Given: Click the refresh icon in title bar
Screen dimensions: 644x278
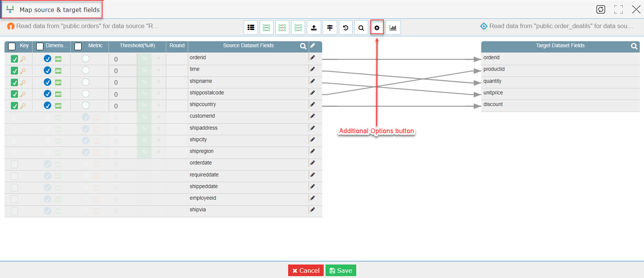Looking at the screenshot, I should coord(601,9).
